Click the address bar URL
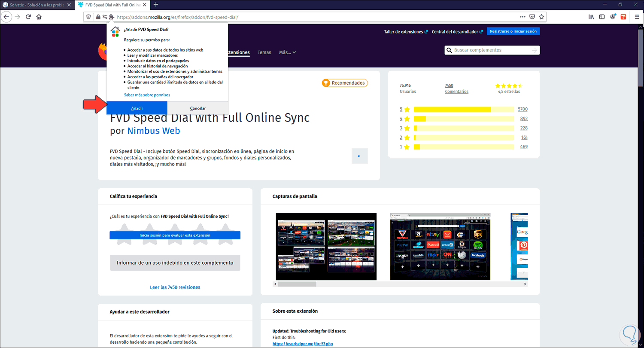The width and height of the screenshot is (644, 348). (178, 17)
